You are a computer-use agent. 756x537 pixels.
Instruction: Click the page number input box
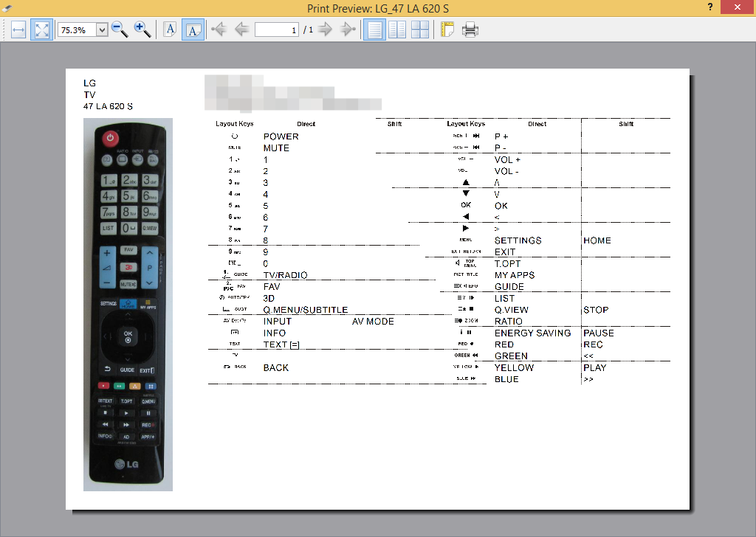pyautogui.click(x=276, y=30)
